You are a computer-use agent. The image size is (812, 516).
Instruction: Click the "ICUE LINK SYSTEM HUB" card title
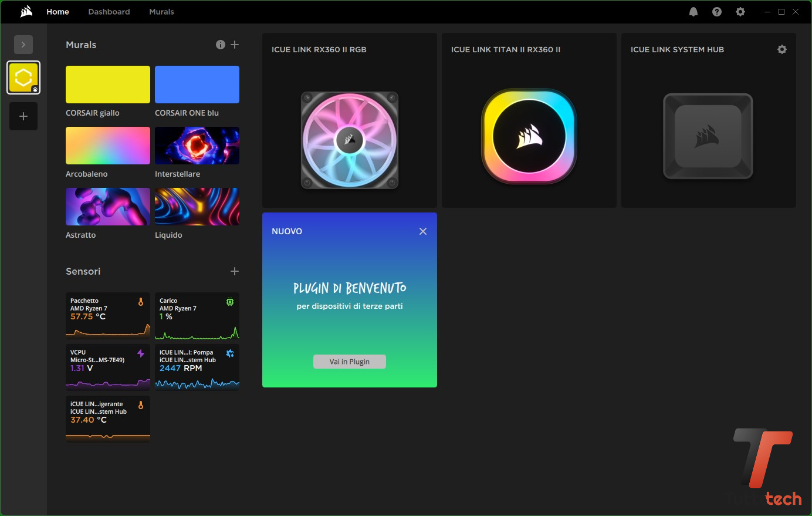pos(677,49)
